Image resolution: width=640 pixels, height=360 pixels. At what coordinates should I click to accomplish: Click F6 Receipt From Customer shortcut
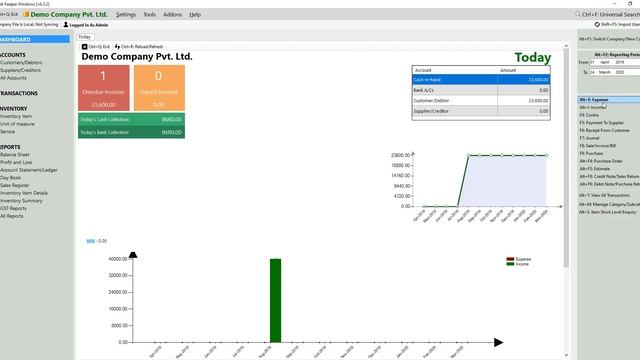pos(604,131)
